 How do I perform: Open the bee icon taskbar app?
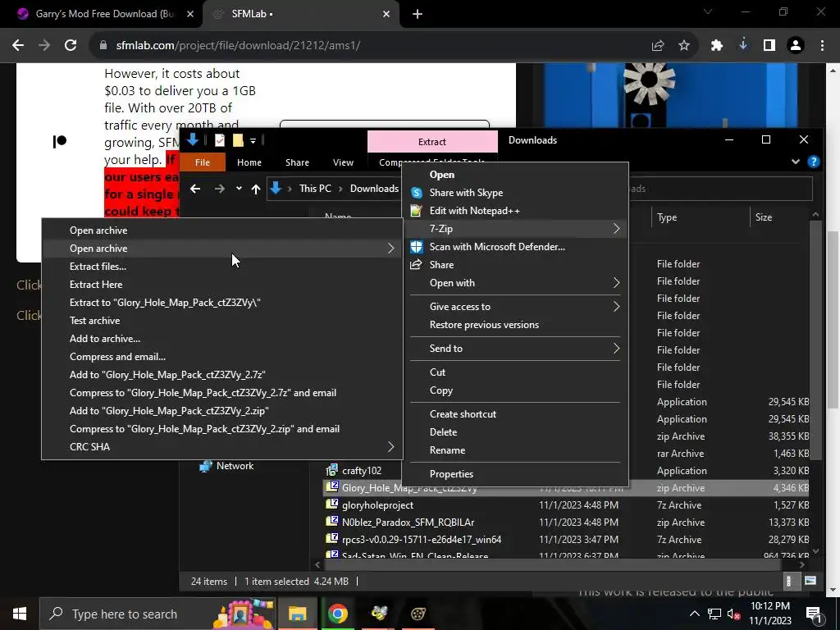[379, 614]
